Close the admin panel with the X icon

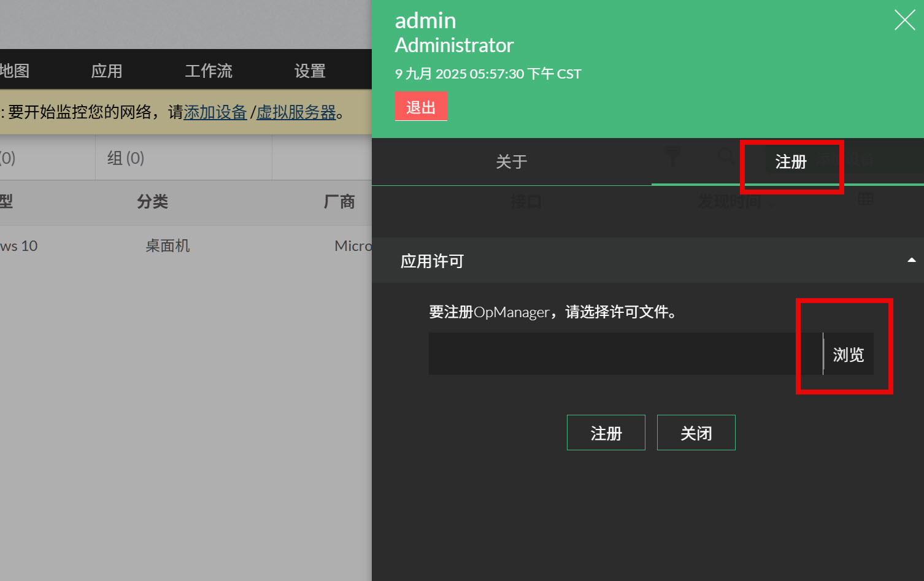coord(904,20)
